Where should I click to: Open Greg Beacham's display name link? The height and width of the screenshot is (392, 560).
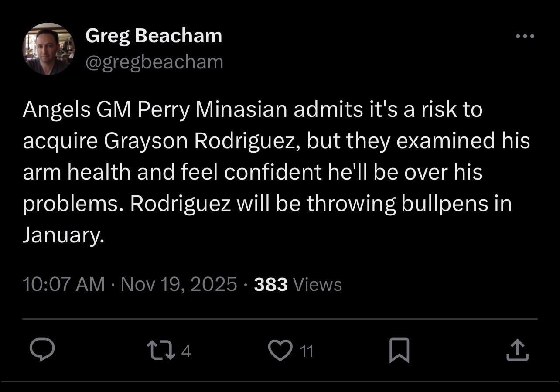[154, 35]
